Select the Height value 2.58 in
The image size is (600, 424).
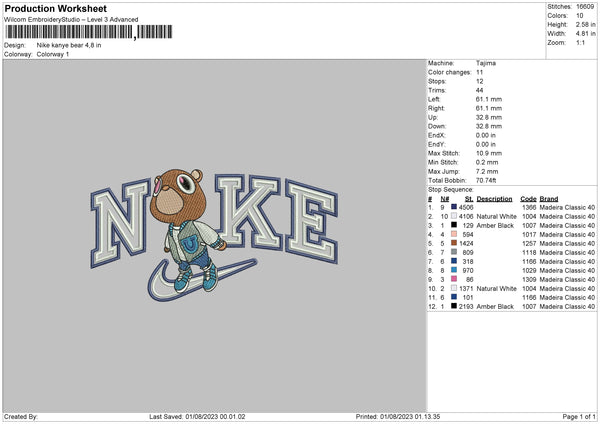coord(585,24)
